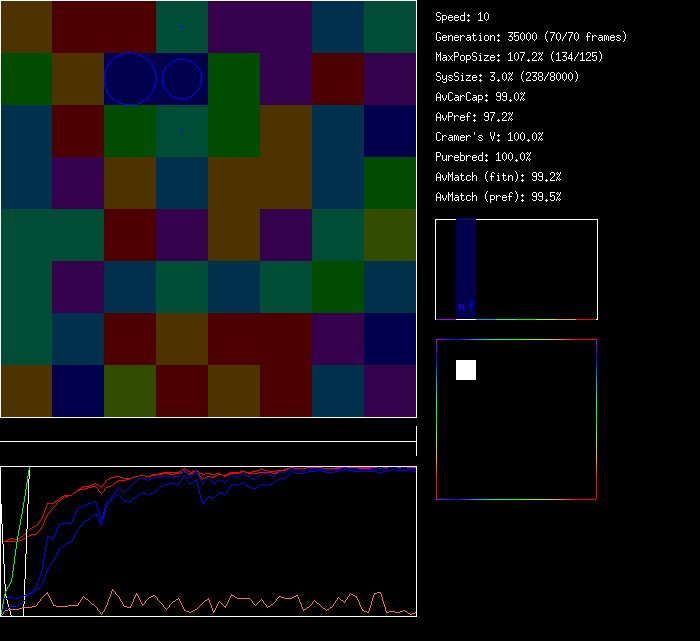Select the SysSize 3.0% statistic
This screenshot has width=700, height=641.
pyautogui.click(x=505, y=77)
